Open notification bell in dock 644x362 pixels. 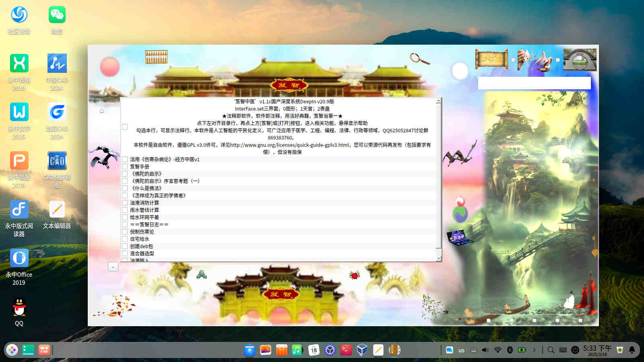click(632, 350)
